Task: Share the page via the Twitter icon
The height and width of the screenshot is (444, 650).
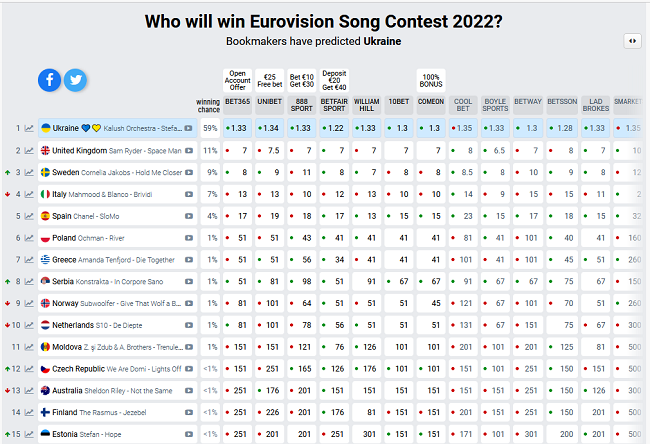Action: click(x=75, y=80)
